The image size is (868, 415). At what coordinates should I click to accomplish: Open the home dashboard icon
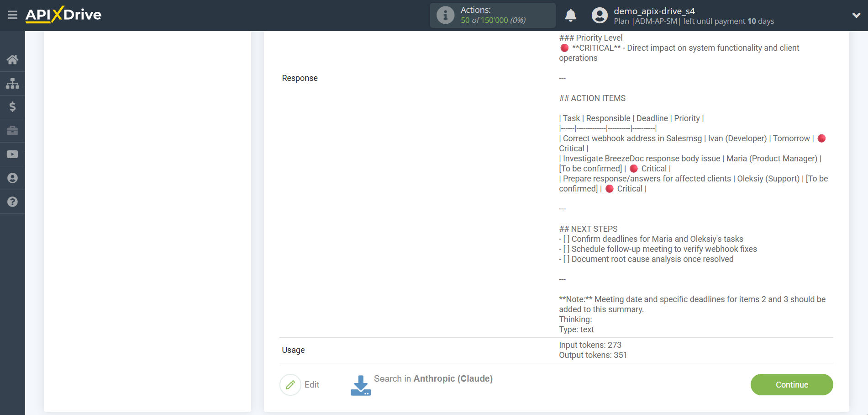coord(12,59)
